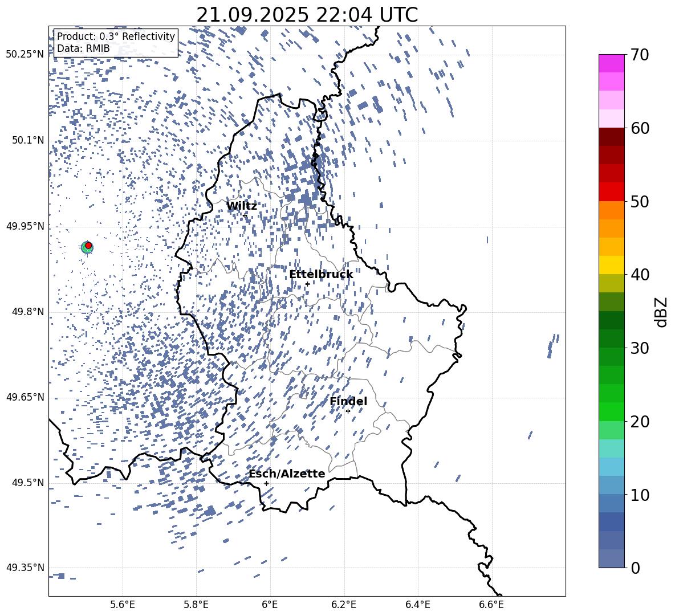Screen dimensions: 675x616
Task: Click the 5.6°E longitude label
Action: (123, 605)
